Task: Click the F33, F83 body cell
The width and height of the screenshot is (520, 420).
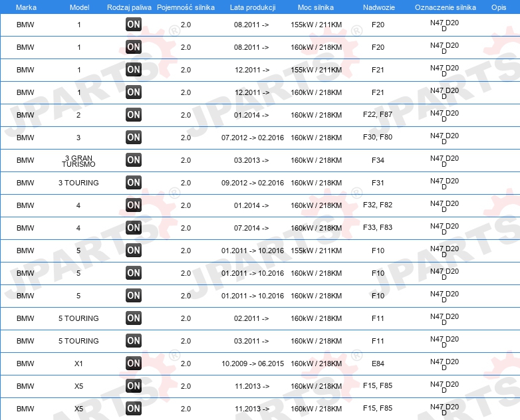Action: [378, 227]
